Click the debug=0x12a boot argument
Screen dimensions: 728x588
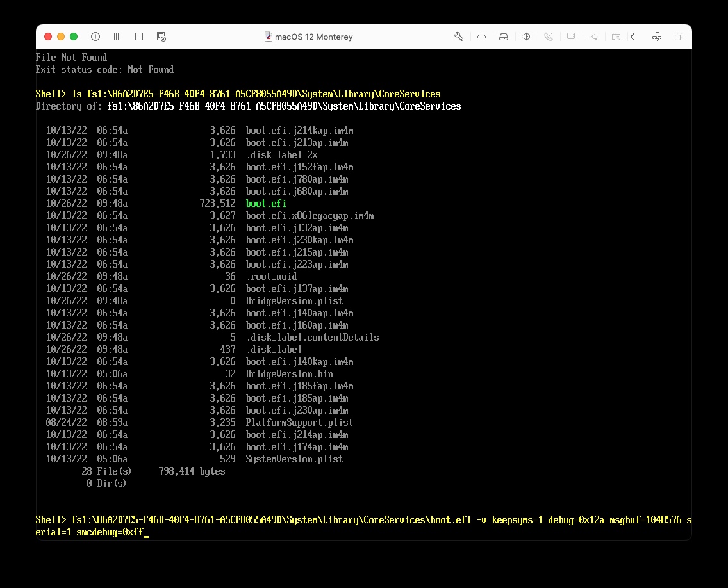click(x=576, y=519)
